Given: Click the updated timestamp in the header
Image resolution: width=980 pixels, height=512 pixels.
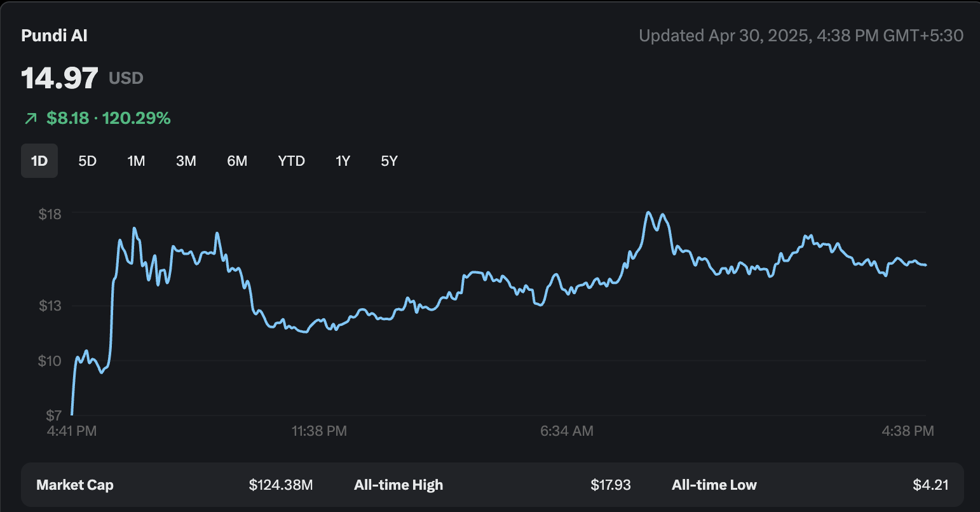Looking at the screenshot, I should coord(801,36).
